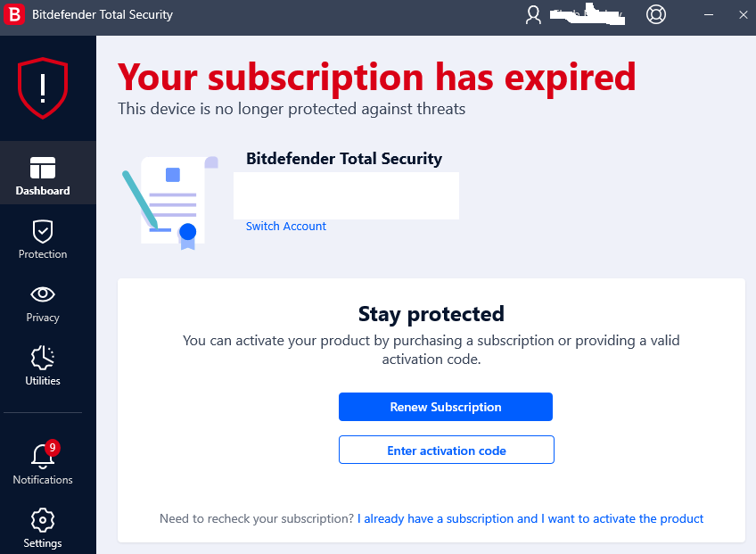Click the already have a subscription link
The image size is (756, 554).
coord(530,519)
